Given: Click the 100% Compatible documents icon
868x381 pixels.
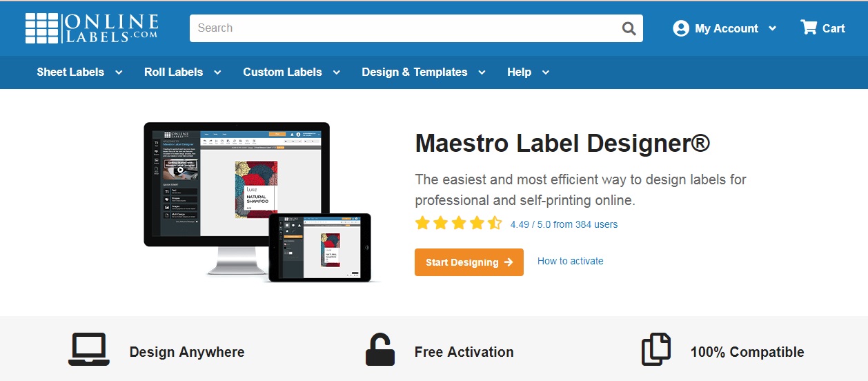Looking at the screenshot, I should 655,349.
